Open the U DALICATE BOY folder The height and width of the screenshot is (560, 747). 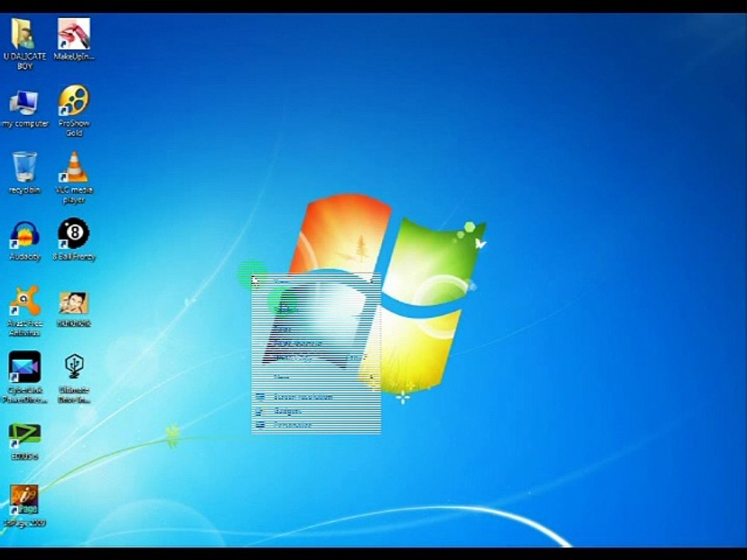click(x=24, y=44)
